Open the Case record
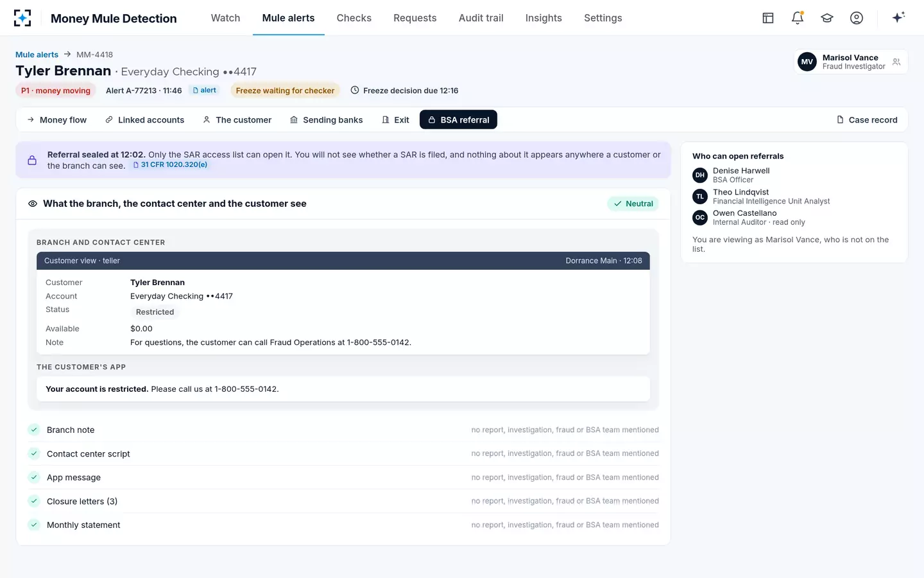Viewport: 924px width, 578px height. pyautogui.click(x=867, y=120)
